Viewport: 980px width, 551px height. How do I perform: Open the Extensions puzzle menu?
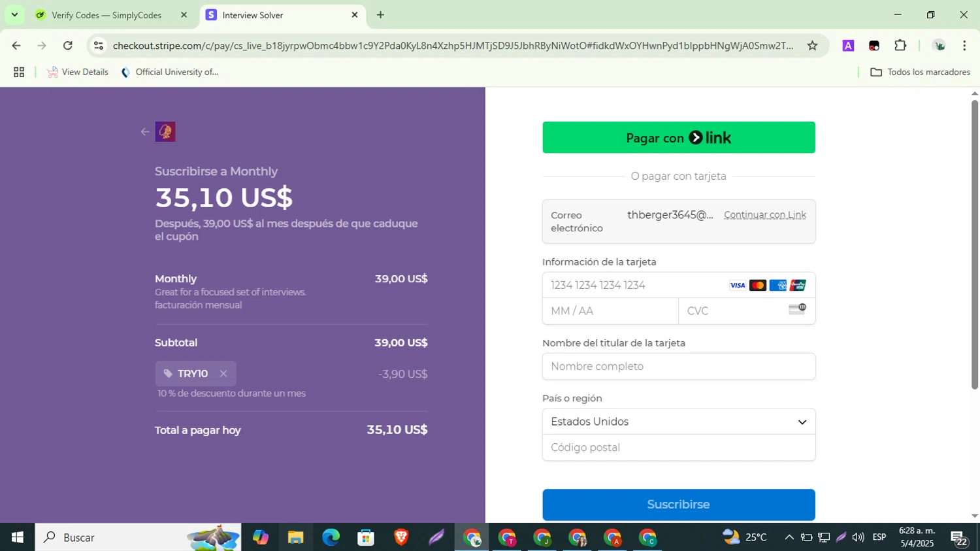[900, 46]
